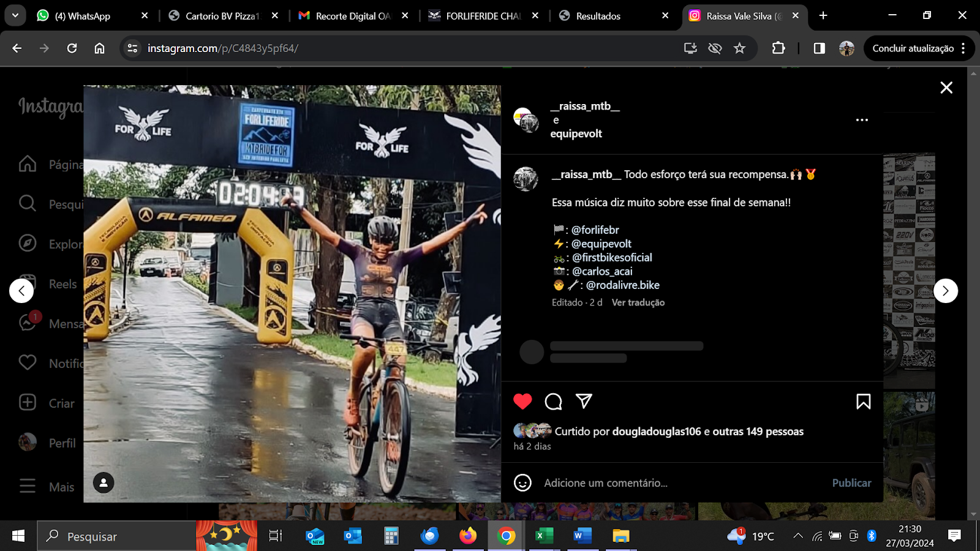Open the browser home button
Image resolution: width=980 pixels, height=551 pixels.
(99, 48)
